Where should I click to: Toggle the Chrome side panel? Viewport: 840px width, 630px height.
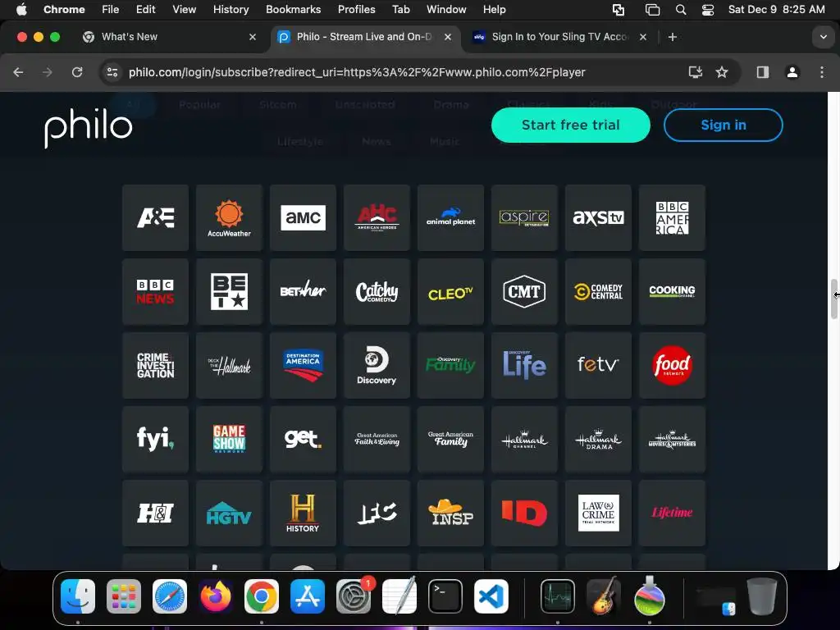[762, 72]
